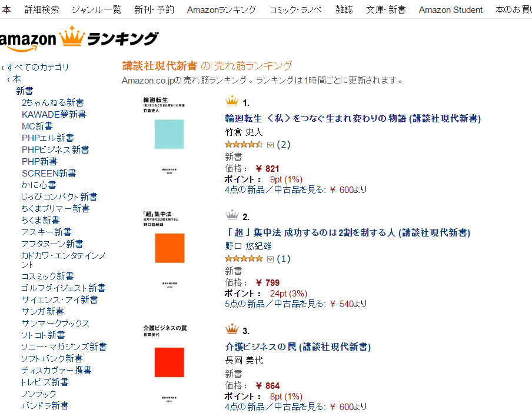Open the 輪廻転生 book title link
Image resolution: width=532 pixels, height=413 pixels.
(353, 119)
